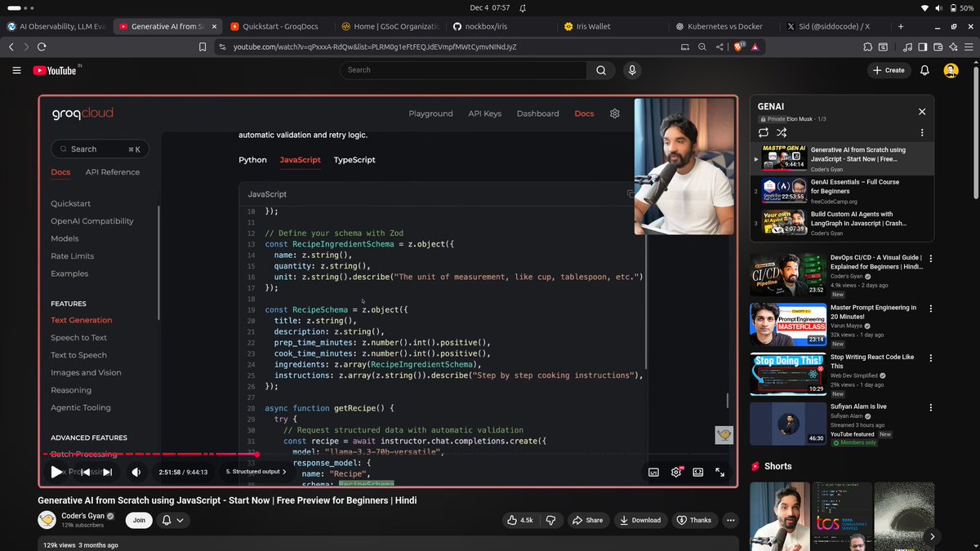This screenshot has height=551, width=980.
Task: Open YouTube notifications bell
Action: [x=924, y=70]
